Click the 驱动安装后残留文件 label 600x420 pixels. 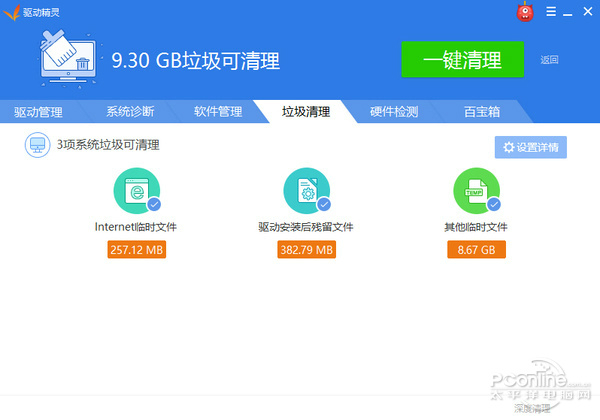tap(306, 227)
